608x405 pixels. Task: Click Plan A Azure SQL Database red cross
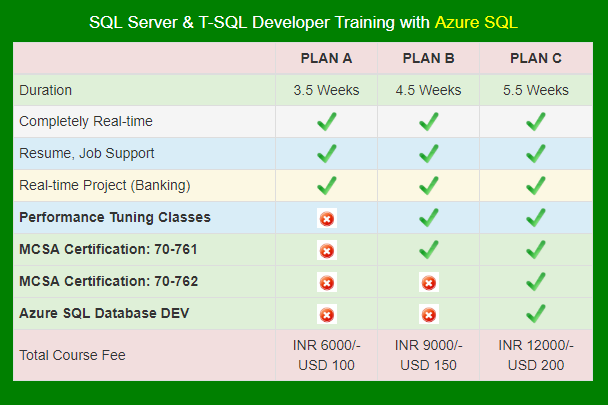click(326, 315)
